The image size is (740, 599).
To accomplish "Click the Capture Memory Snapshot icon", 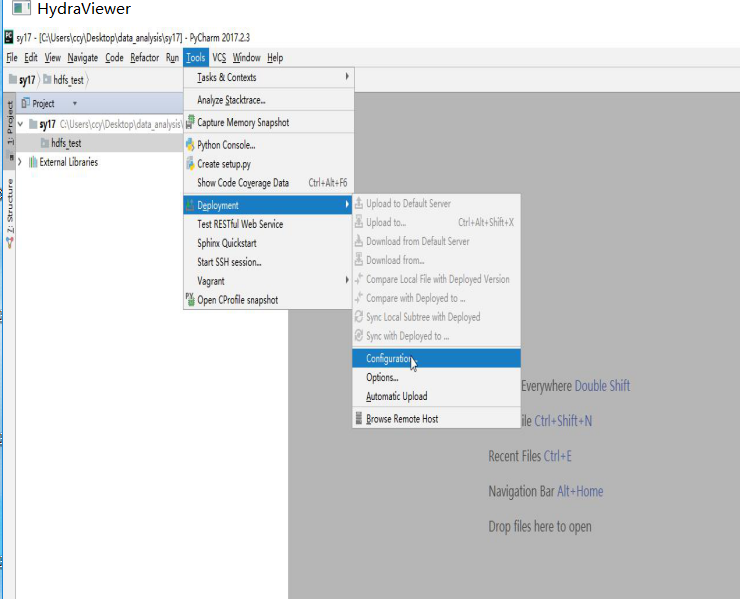I will 190,123.
